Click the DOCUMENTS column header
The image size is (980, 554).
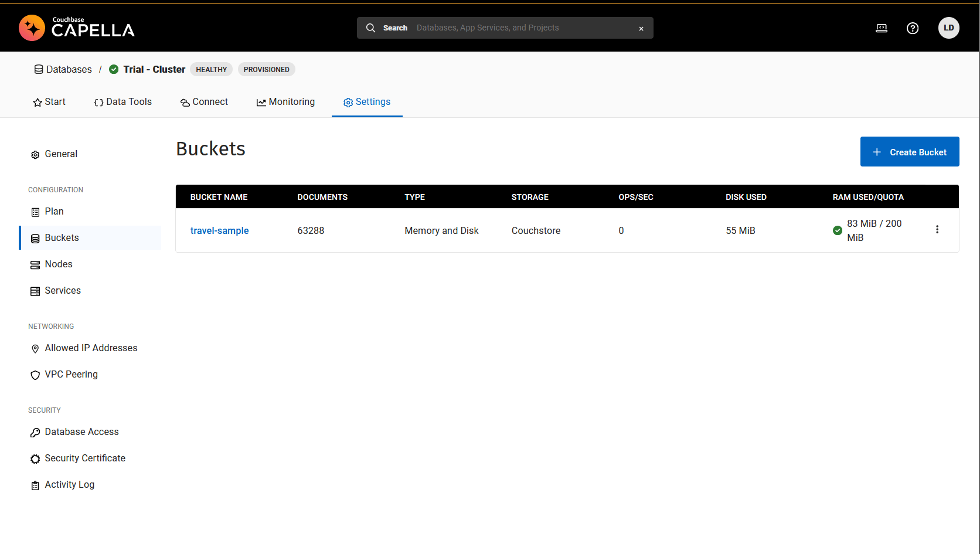pos(322,197)
